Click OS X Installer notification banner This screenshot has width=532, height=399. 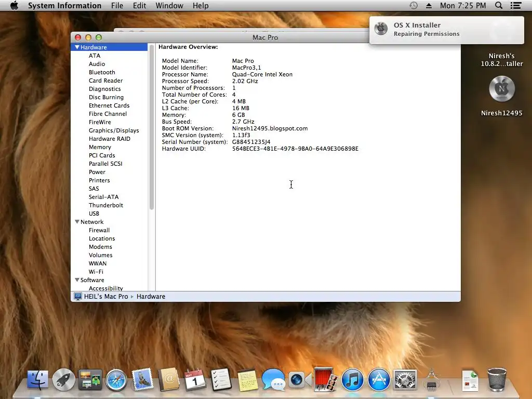[x=446, y=30]
